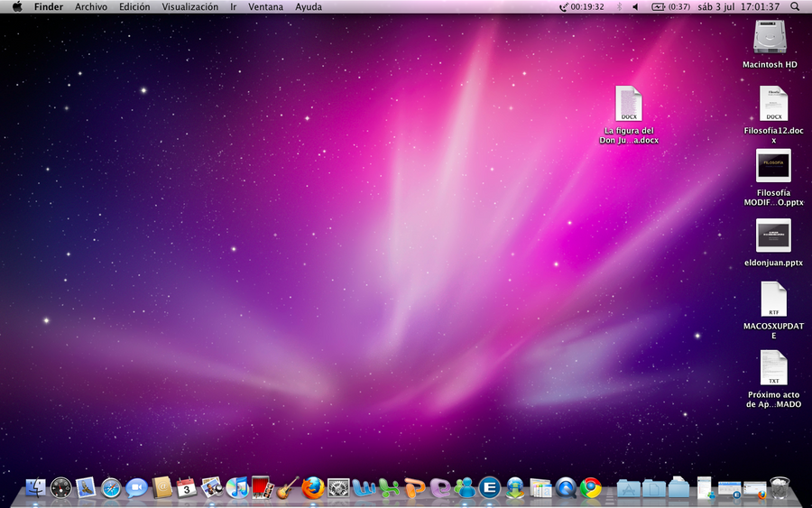
Task: Click the date and time sáb 3 jul
Action: pyautogui.click(x=738, y=6)
